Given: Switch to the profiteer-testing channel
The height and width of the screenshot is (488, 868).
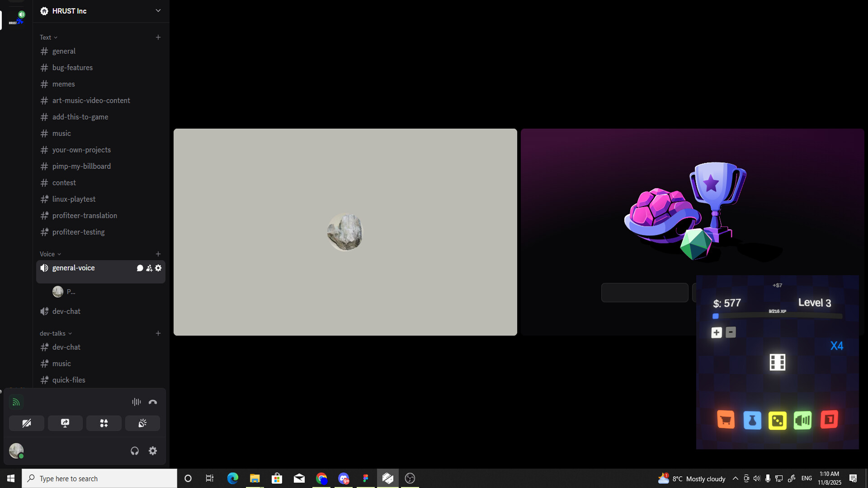Looking at the screenshot, I should click(78, 232).
